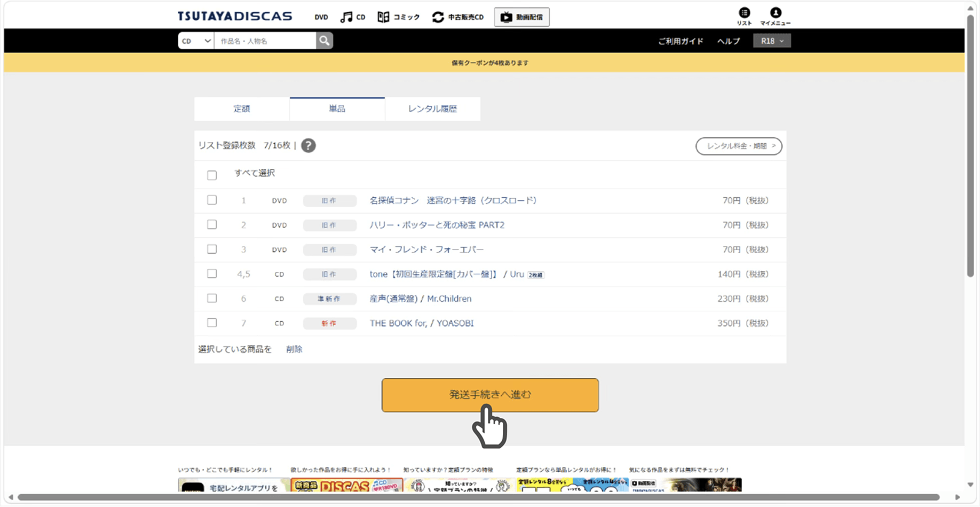Open the DISCAS promo banner thumbnail
Image resolution: width=980 pixels, height=507 pixels.
346,485
